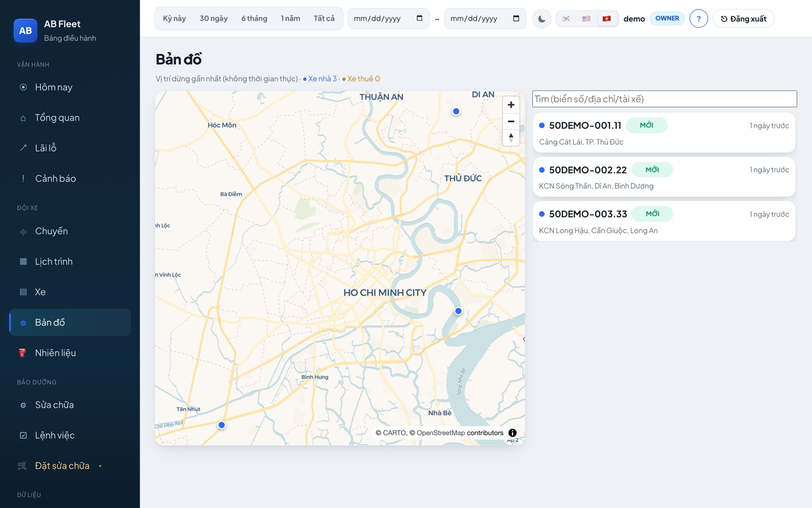Open vehicle card 50DEMO-003.33
Viewport: 812px width, 508px height.
664,221
